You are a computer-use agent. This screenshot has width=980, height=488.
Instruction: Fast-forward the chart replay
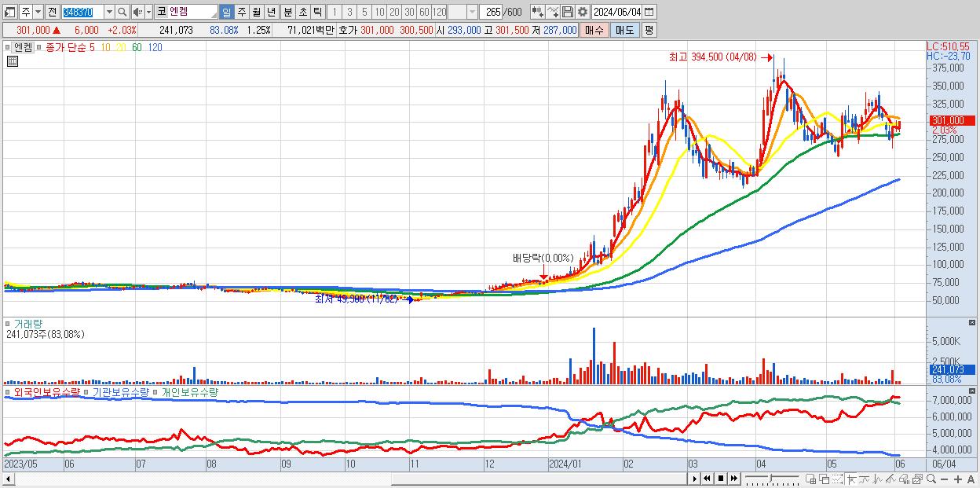(x=733, y=479)
